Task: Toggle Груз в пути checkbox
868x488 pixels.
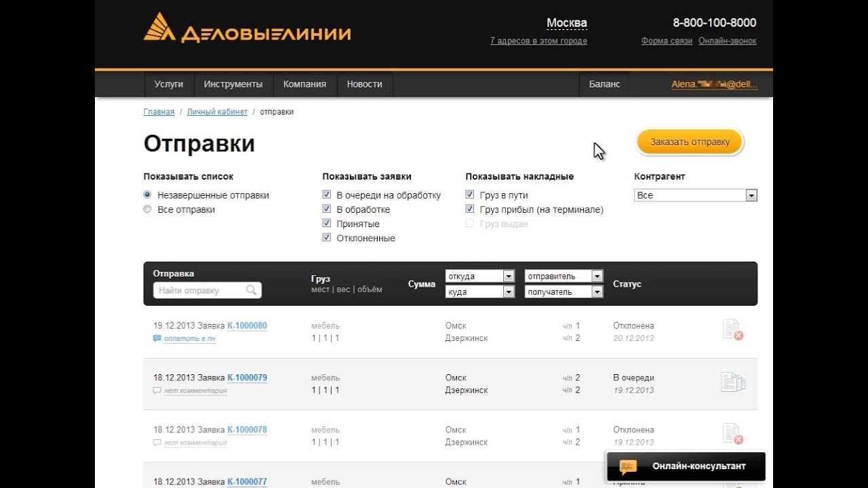Action: (x=470, y=195)
